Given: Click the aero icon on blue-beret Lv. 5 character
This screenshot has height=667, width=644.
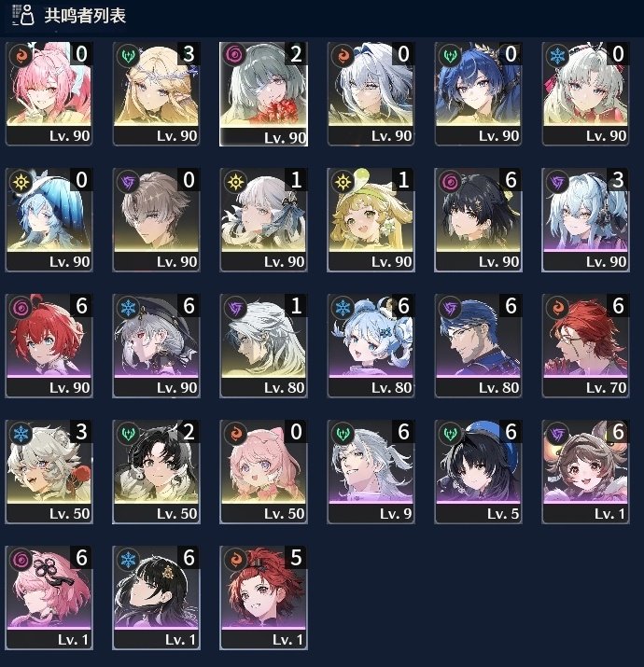Looking at the screenshot, I should [450, 434].
